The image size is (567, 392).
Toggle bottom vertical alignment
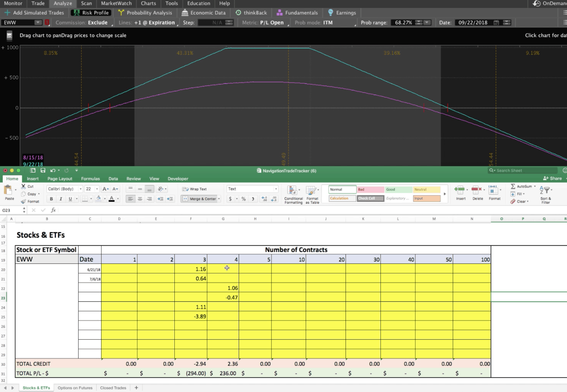tap(149, 189)
